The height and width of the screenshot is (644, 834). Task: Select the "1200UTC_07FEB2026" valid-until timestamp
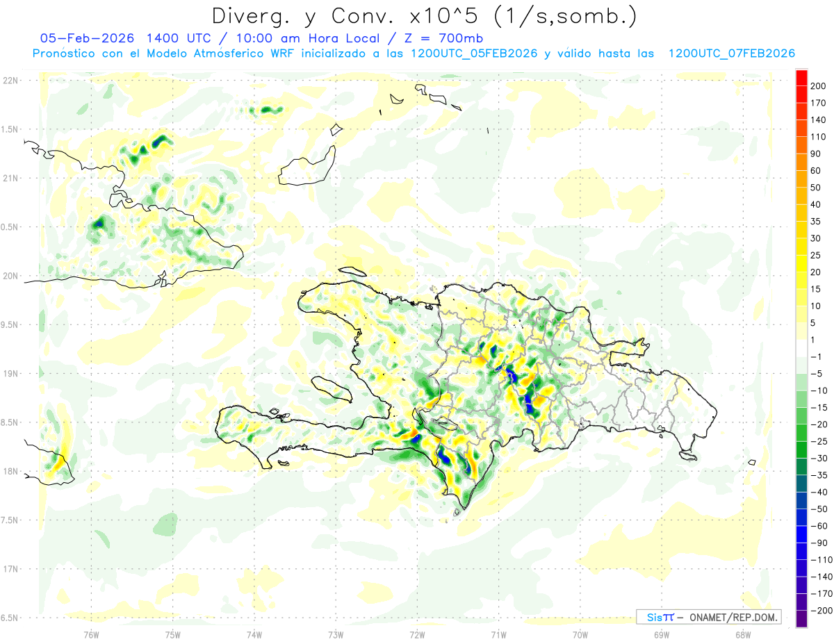731,53
